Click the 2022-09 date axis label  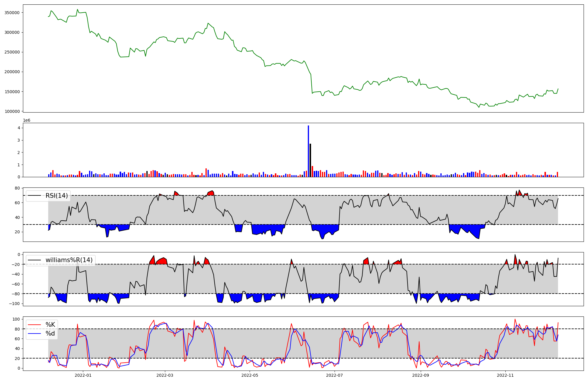(x=421, y=375)
